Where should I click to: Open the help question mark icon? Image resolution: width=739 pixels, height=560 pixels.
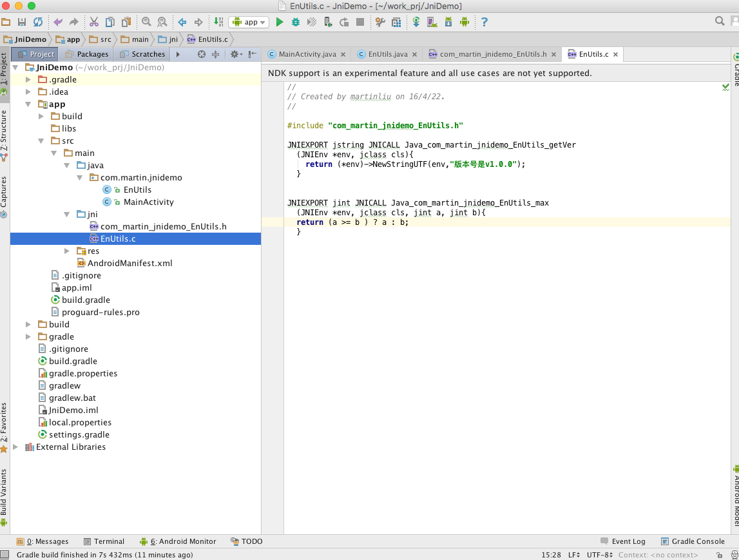coord(484,22)
